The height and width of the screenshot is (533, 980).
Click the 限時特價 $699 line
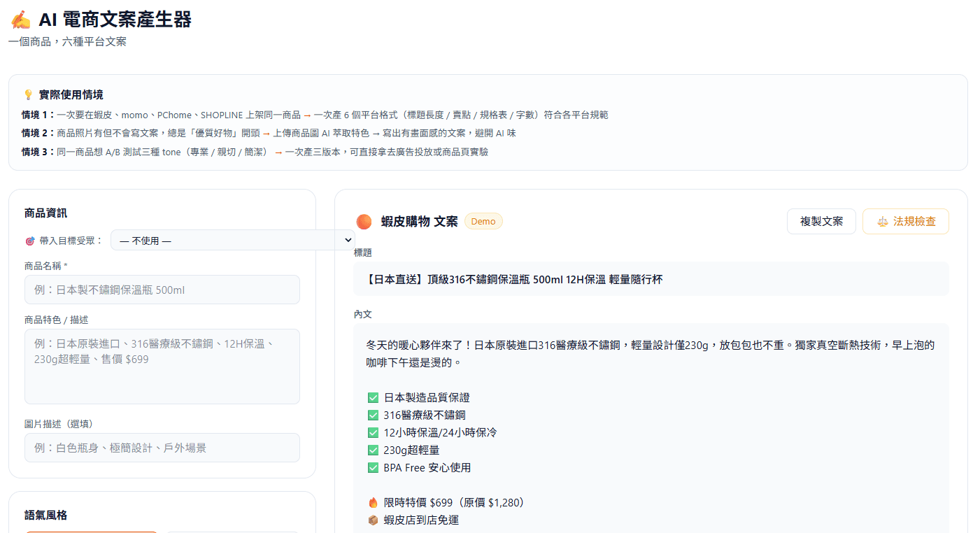coord(446,503)
